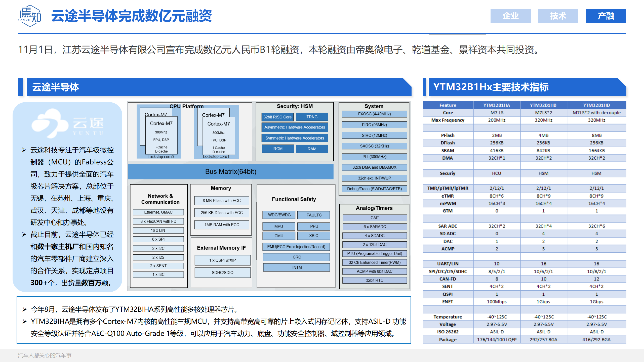
Task: Click Asymmetric Hardware Accelerators block
Action: (295, 127)
